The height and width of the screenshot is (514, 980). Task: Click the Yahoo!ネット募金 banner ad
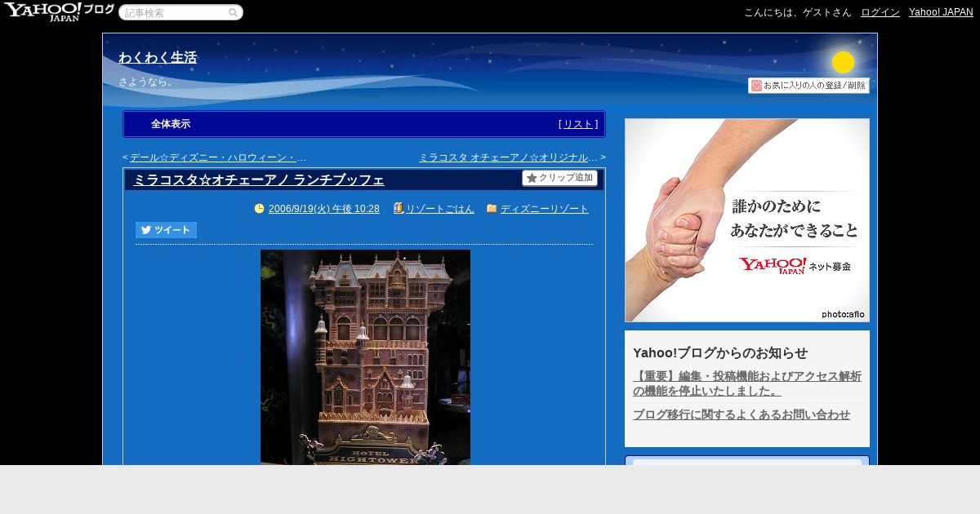coord(747,220)
